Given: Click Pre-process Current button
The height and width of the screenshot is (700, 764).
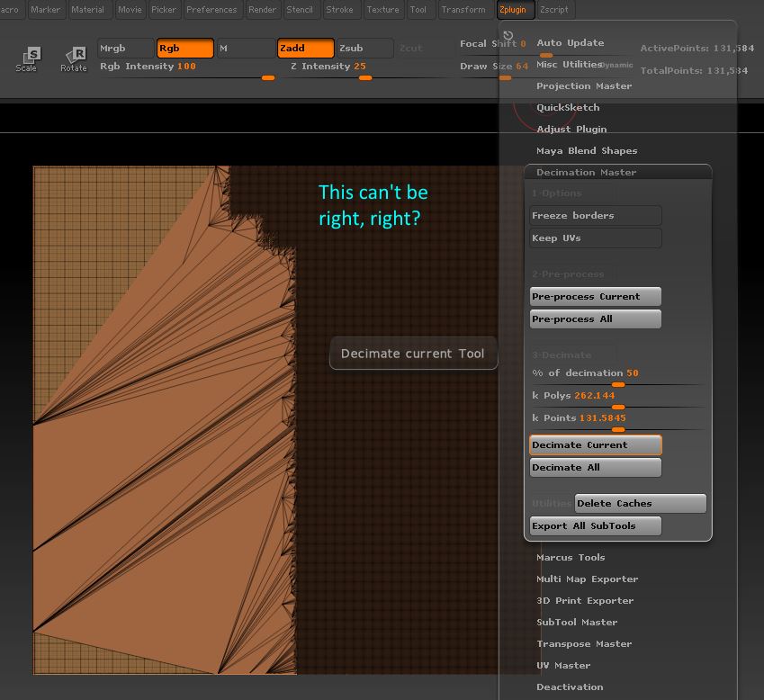Looking at the screenshot, I should 596,297.
